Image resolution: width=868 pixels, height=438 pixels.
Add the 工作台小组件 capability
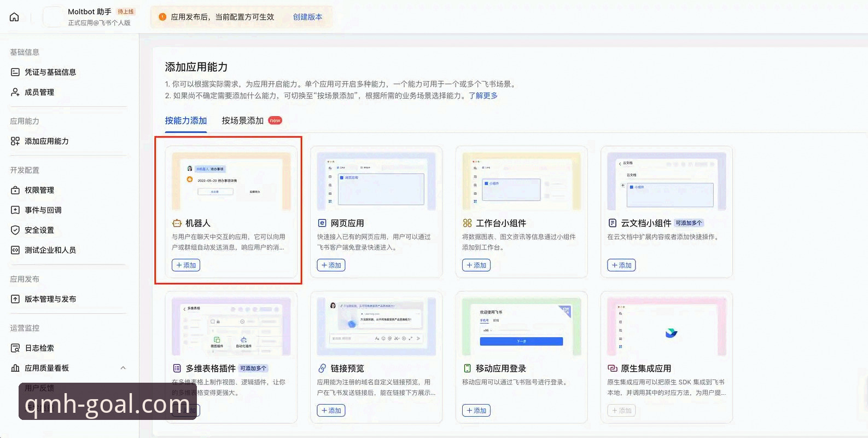point(476,266)
